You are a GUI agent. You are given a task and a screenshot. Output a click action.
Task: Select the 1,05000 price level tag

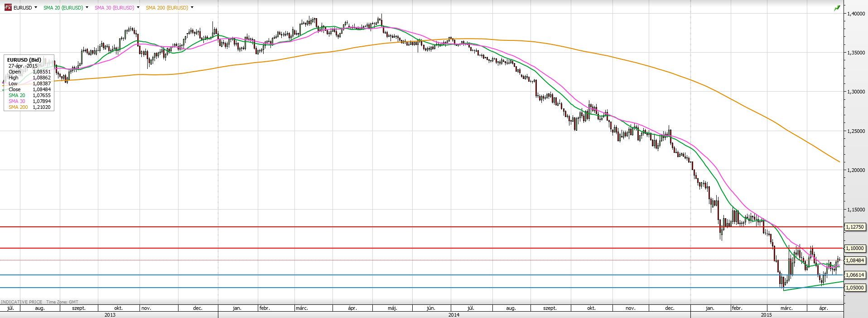pyautogui.click(x=855, y=288)
